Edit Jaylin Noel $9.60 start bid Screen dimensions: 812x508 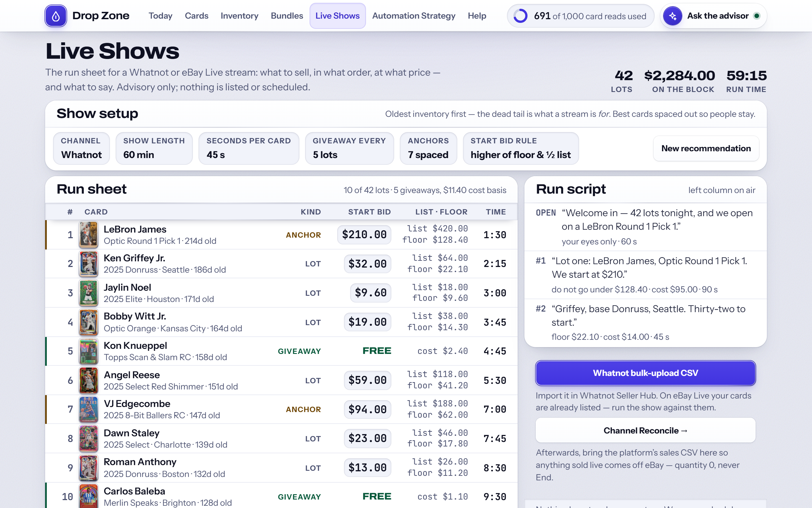(370, 293)
